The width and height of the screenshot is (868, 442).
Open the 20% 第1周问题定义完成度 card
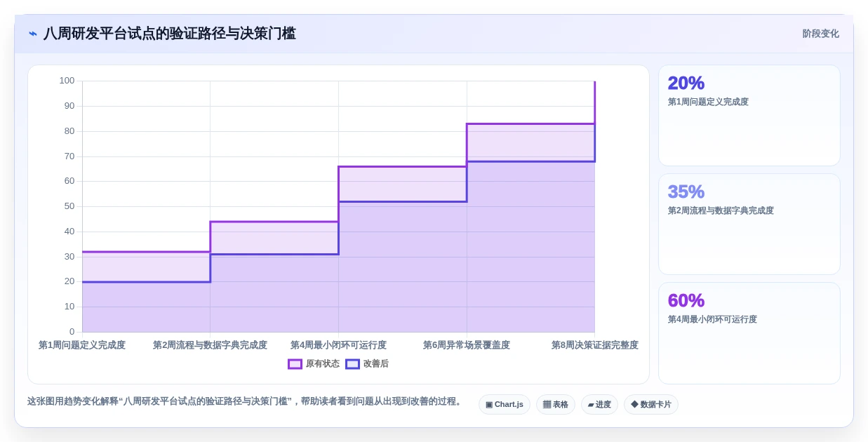749,116
